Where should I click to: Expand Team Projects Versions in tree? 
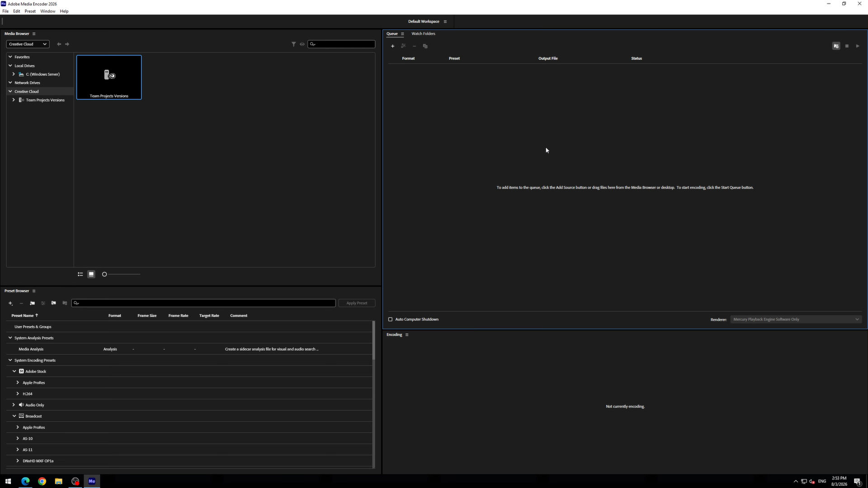click(14, 100)
